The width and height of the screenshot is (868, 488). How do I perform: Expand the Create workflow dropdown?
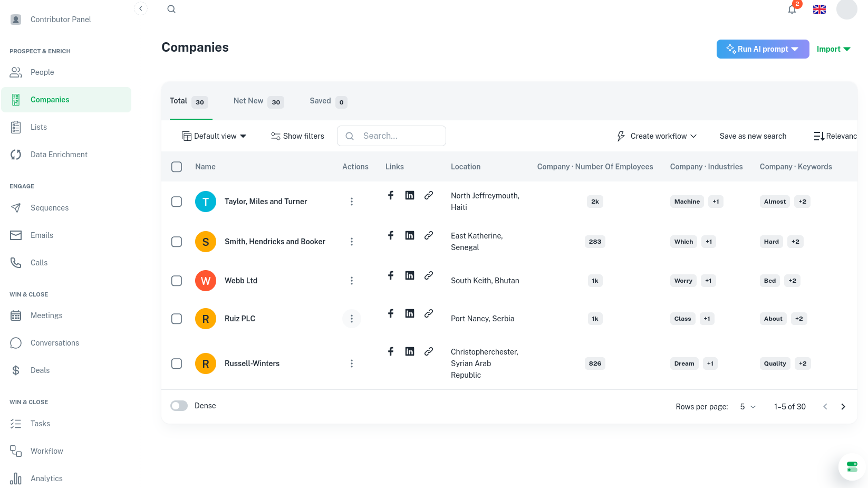coord(657,136)
